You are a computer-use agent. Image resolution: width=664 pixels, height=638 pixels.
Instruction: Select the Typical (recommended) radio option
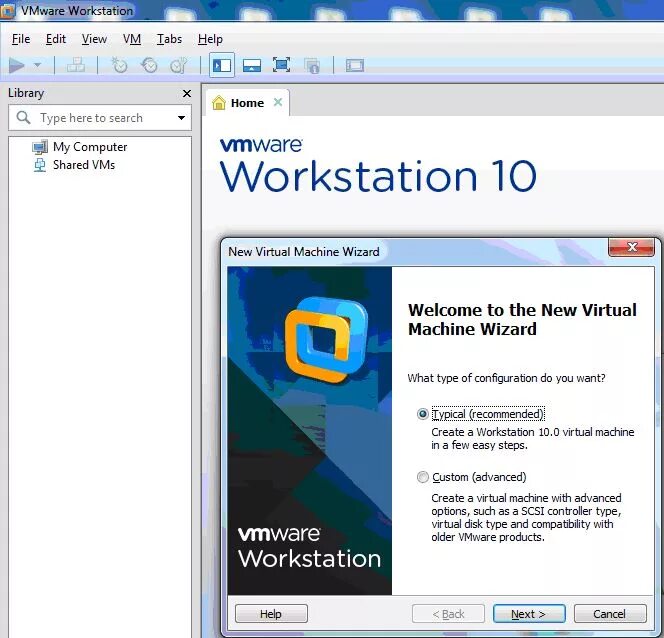[x=422, y=414]
